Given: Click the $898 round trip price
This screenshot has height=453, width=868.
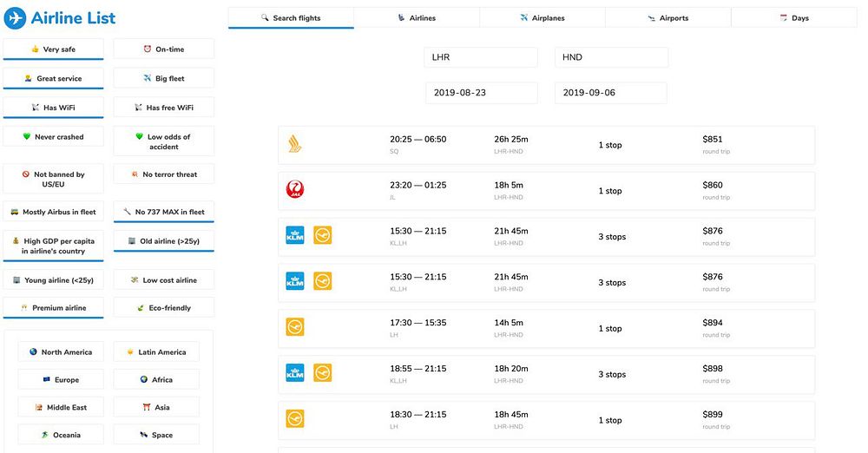Looking at the screenshot, I should click(713, 369).
